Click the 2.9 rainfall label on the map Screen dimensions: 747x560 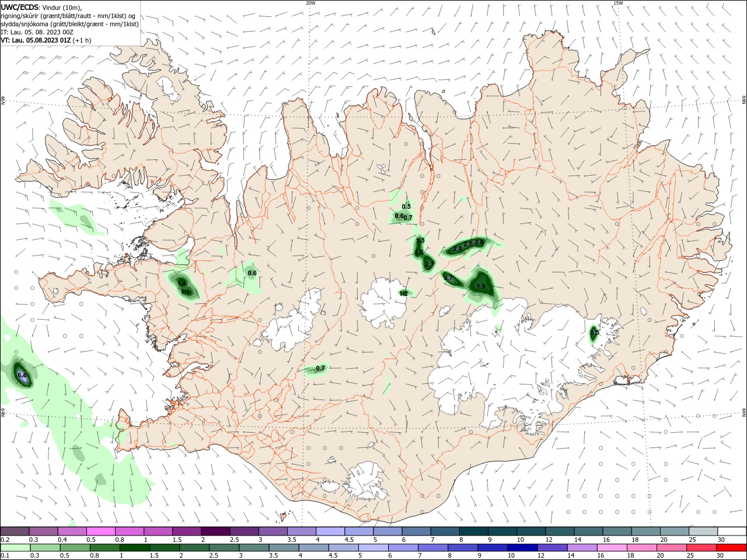[x=468, y=244]
